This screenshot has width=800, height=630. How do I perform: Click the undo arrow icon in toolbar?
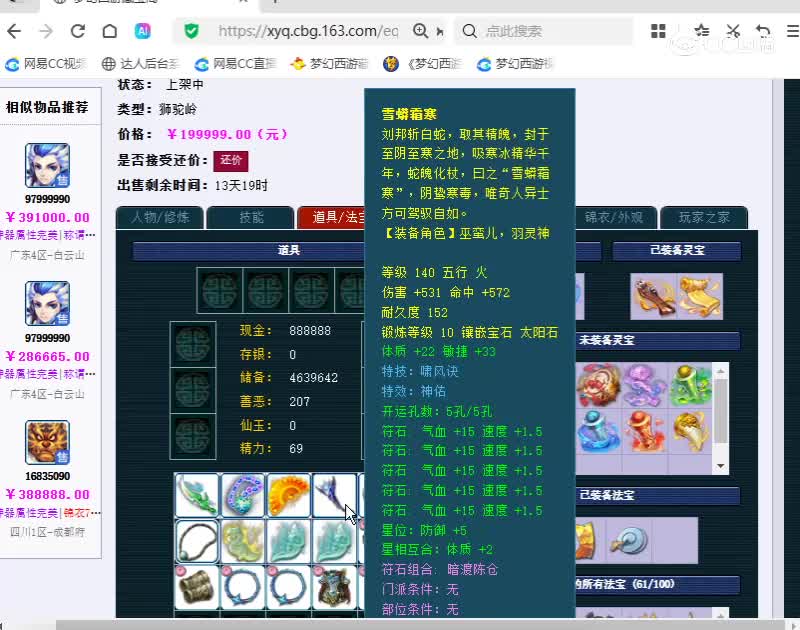763,31
